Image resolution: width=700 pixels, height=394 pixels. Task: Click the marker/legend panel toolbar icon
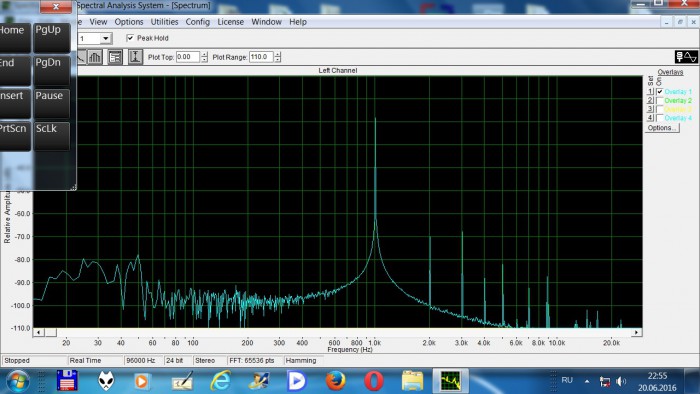(115, 57)
